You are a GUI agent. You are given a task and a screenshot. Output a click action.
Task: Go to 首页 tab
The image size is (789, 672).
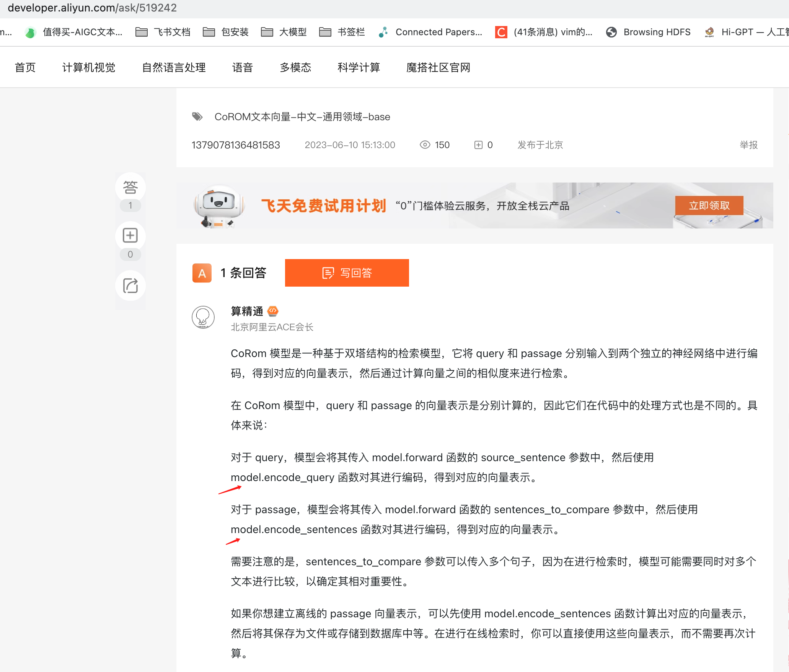25,68
